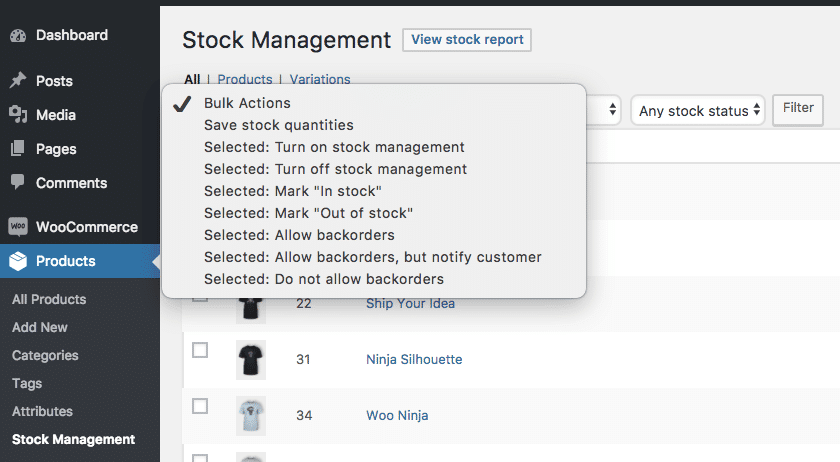Click the Posts pushpin icon
The height and width of the screenshot is (462, 840).
[18, 80]
